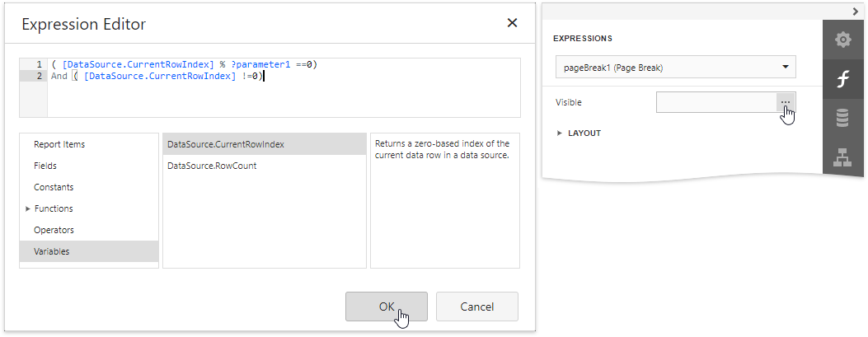Confirm the expression with OK
The width and height of the screenshot is (868, 337).
[386, 307]
